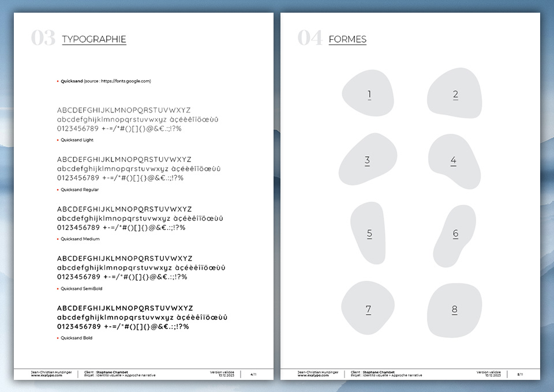Viewport: 554px width, 392px height.
Task: Open www.exatypo.com link on page 5 footer
Action: point(313,375)
